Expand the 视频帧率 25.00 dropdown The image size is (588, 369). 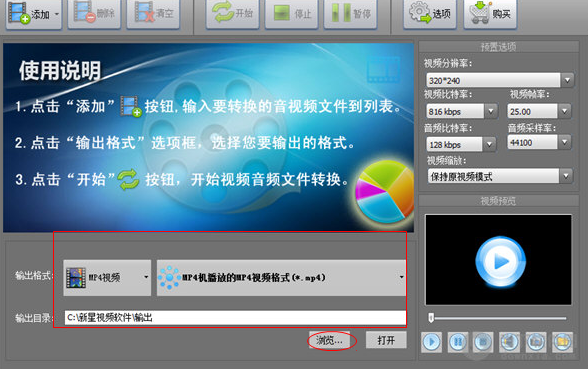point(539,111)
